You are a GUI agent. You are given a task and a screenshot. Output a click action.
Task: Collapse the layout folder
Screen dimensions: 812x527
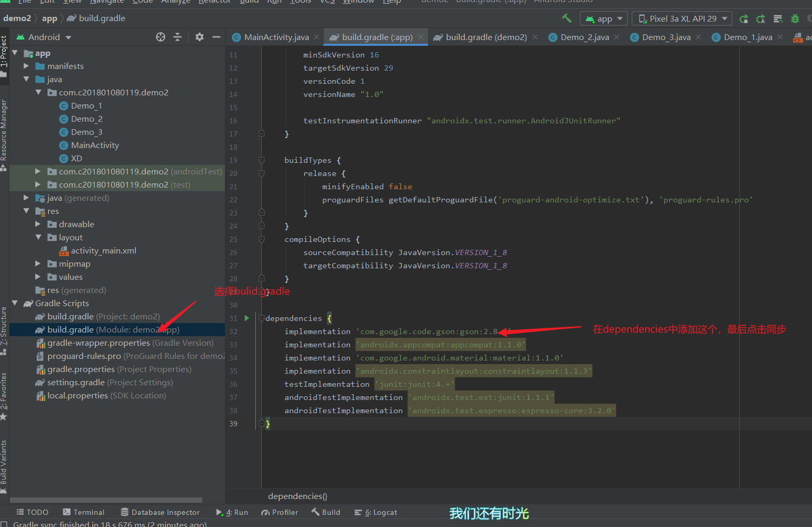[x=38, y=237]
